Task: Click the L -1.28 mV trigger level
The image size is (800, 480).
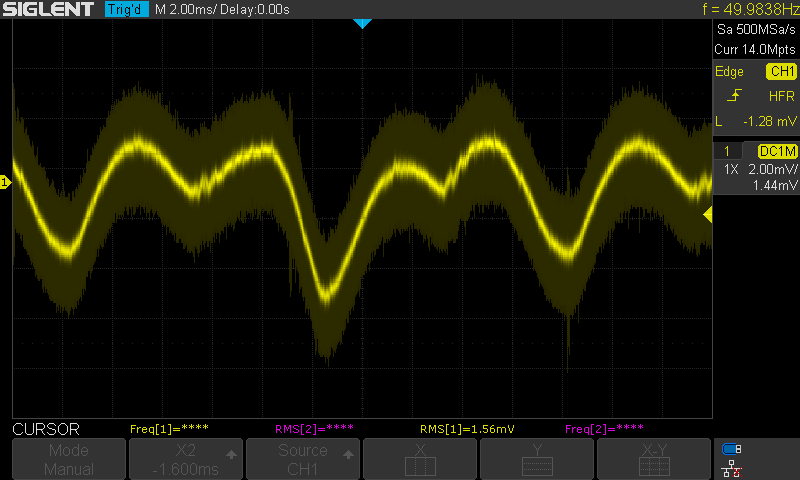Action: pyautogui.click(x=756, y=121)
